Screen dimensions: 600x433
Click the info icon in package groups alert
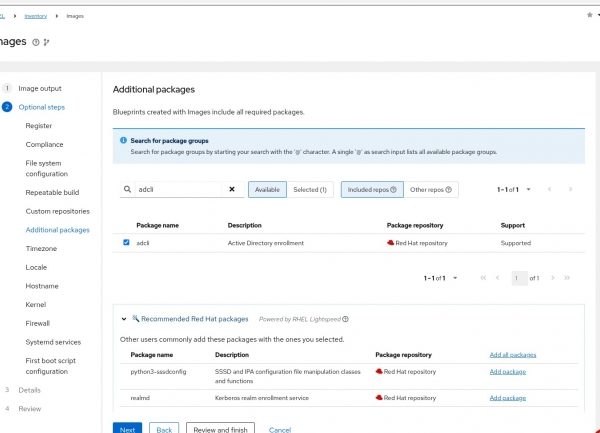pyautogui.click(x=123, y=140)
